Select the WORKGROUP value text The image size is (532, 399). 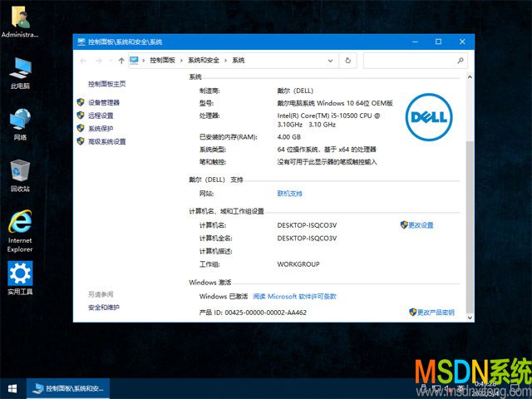(x=298, y=264)
